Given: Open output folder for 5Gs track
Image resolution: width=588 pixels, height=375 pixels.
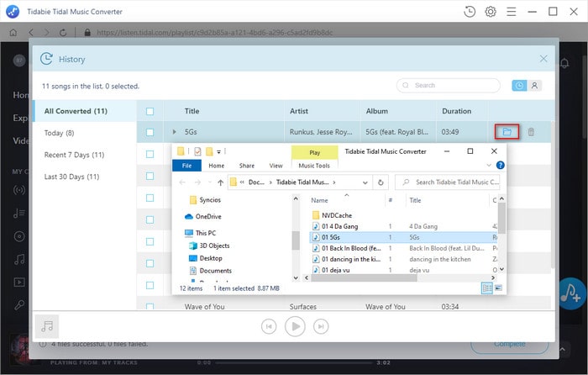Looking at the screenshot, I should 507,132.
